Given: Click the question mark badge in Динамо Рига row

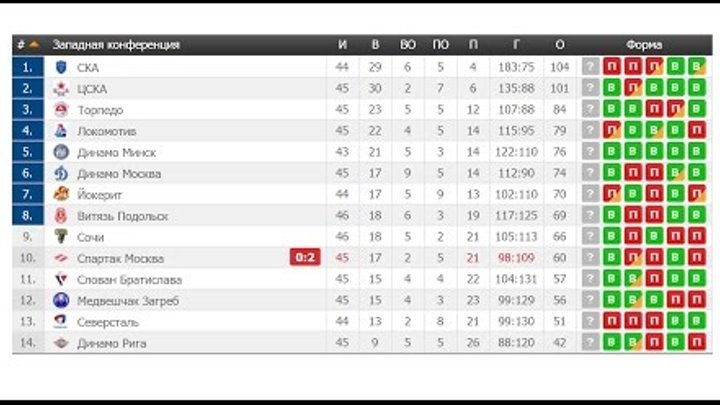Looking at the screenshot, I should [590, 343].
